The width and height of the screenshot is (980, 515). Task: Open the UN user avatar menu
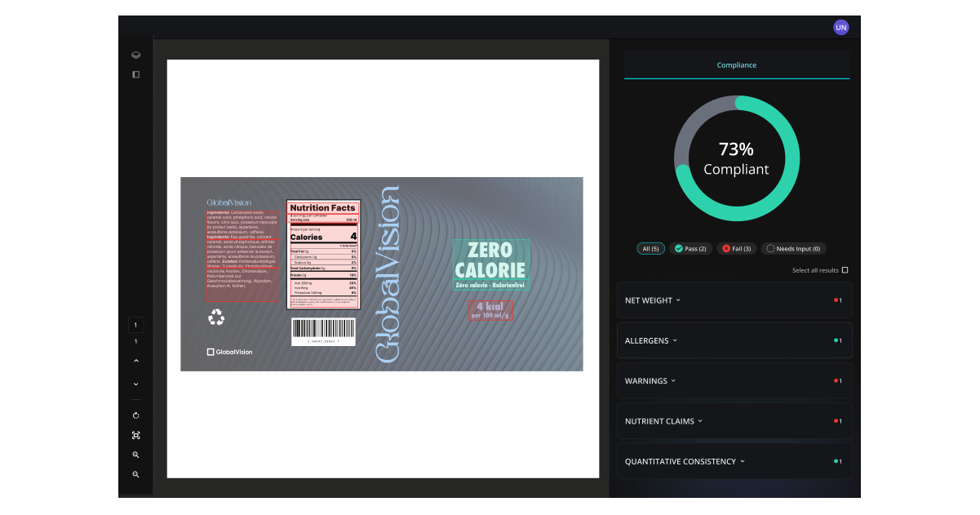[x=840, y=27]
